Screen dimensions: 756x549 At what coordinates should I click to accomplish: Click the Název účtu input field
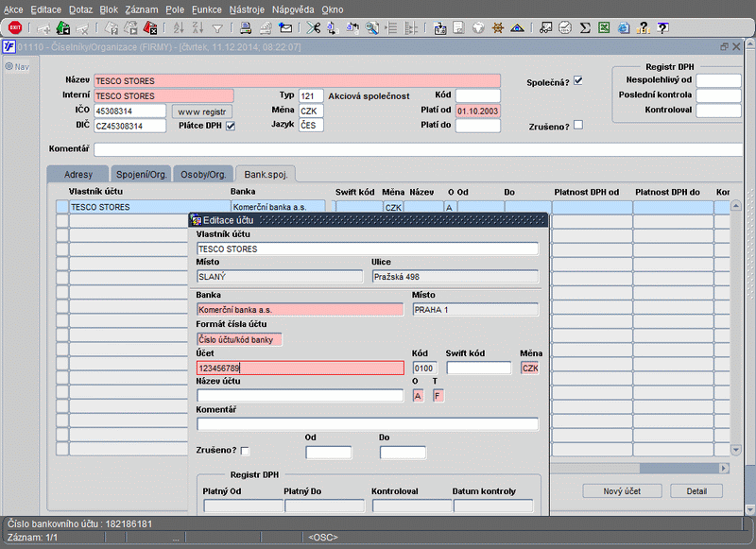point(300,396)
